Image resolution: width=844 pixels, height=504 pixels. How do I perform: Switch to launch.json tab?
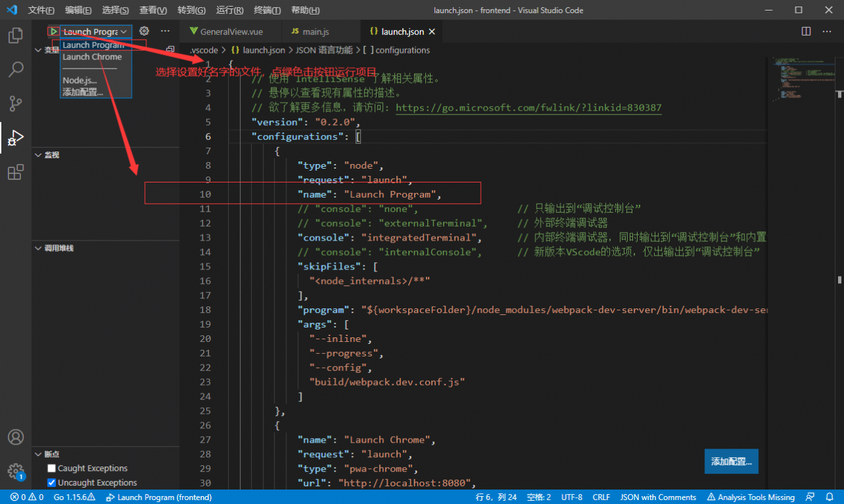pyautogui.click(x=402, y=32)
